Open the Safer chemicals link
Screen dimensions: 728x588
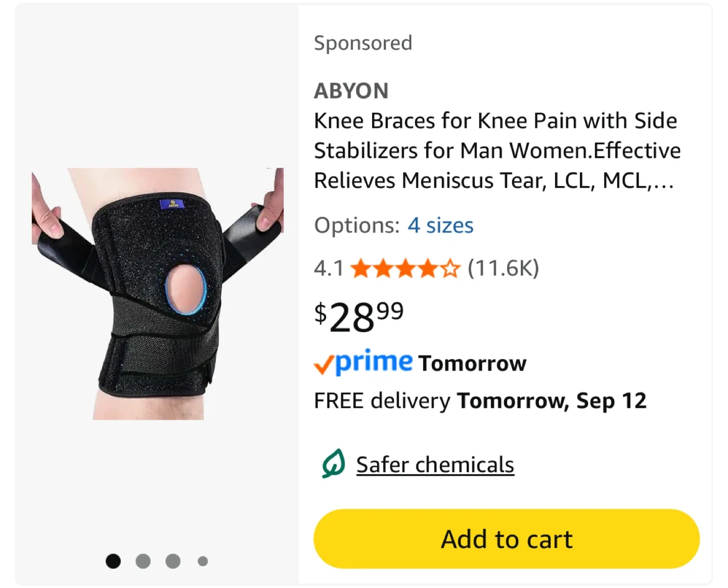435,464
